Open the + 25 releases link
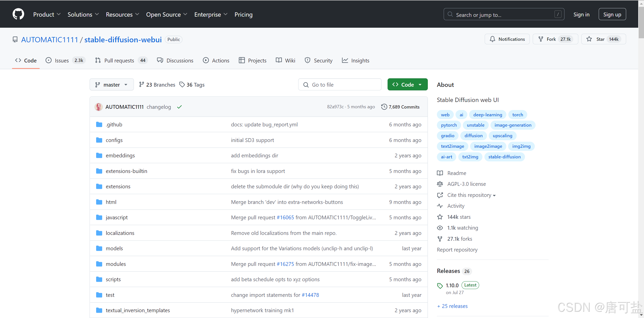Image resolution: width=644 pixels, height=318 pixels. [x=452, y=306]
